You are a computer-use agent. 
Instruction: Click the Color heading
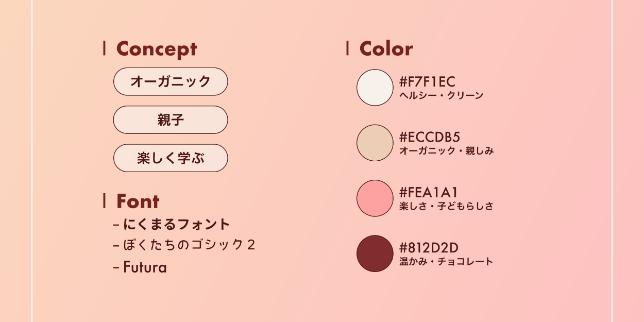(386, 49)
